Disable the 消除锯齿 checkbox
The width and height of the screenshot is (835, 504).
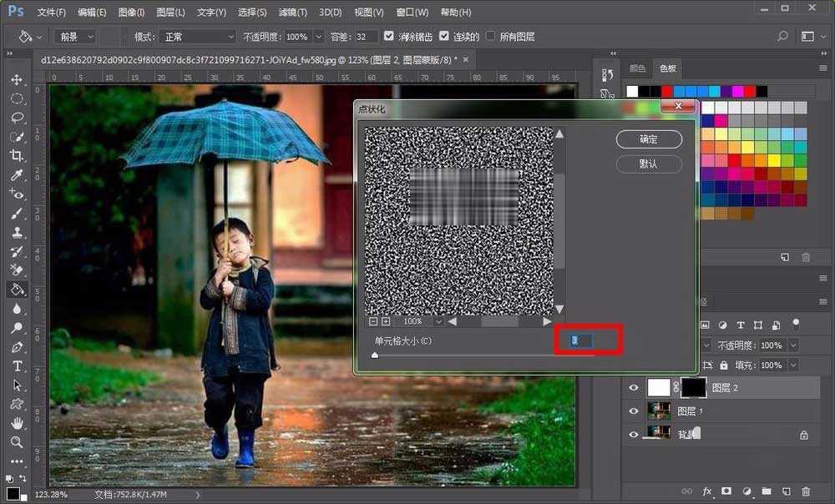[x=388, y=36]
